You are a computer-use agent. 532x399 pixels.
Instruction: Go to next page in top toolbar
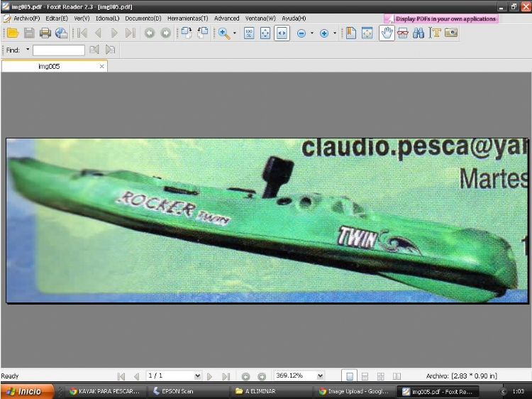point(114,33)
